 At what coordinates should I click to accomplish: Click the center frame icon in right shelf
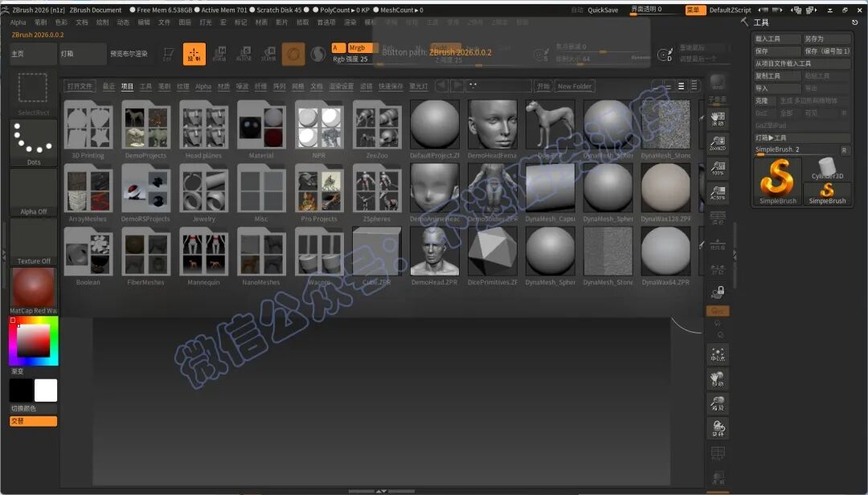(x=718, y=354)
